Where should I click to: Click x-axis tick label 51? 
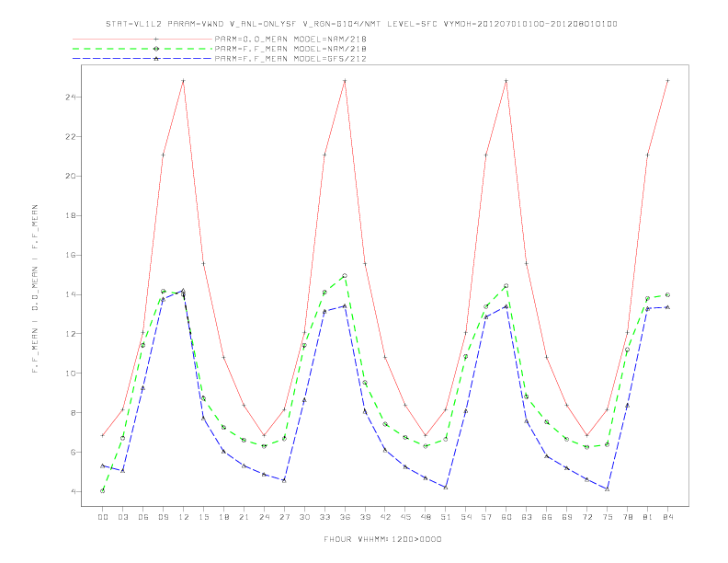pyautogui.click(x=446, y=517)
